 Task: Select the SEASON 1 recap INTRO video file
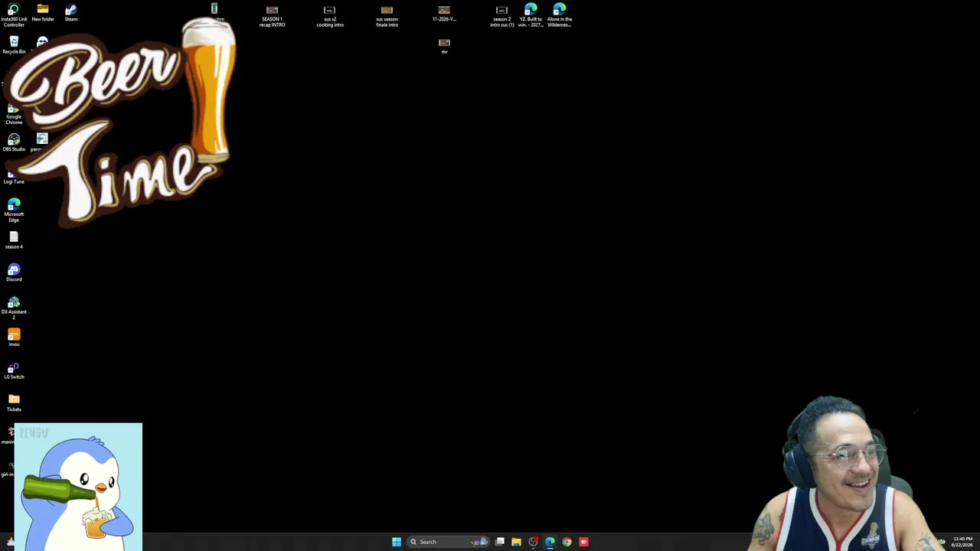[x=272, y=16]
